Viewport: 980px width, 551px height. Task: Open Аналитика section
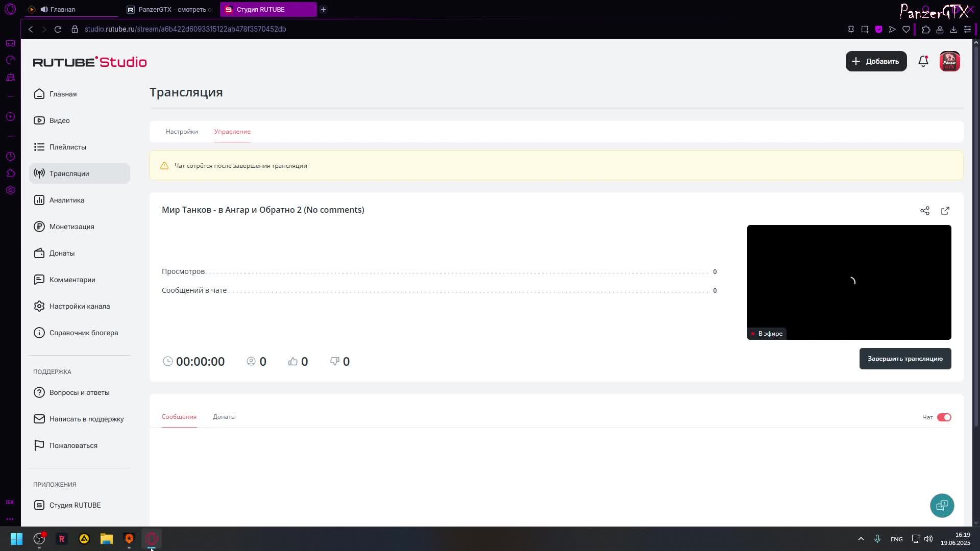(80, 200)
